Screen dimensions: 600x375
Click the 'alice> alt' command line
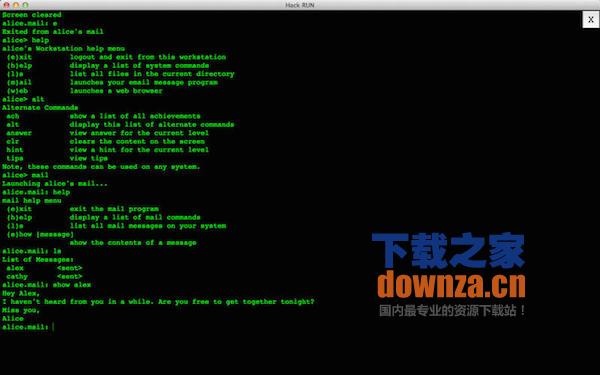23,99
